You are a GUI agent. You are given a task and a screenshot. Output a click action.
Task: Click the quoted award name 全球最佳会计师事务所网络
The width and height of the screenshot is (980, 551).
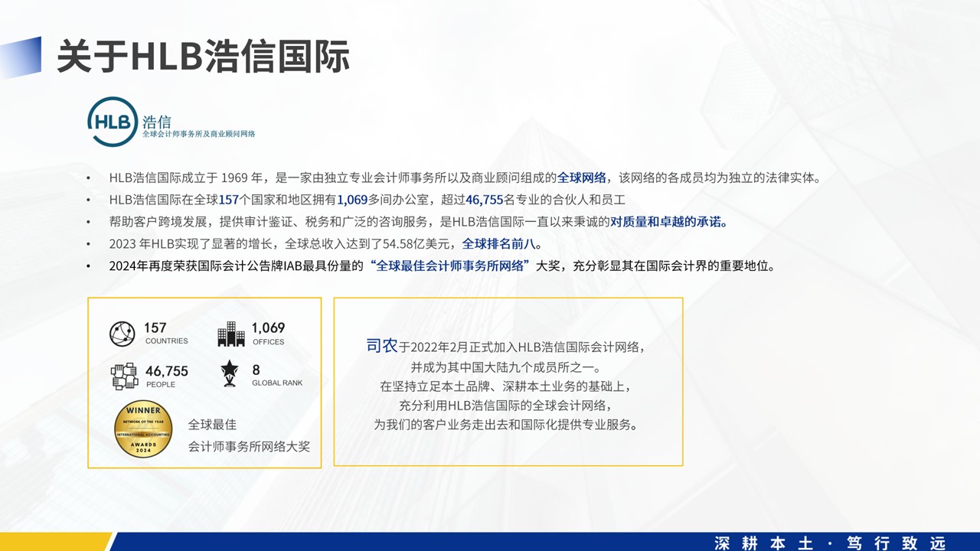pyautogui.click(x=449, y=266)
